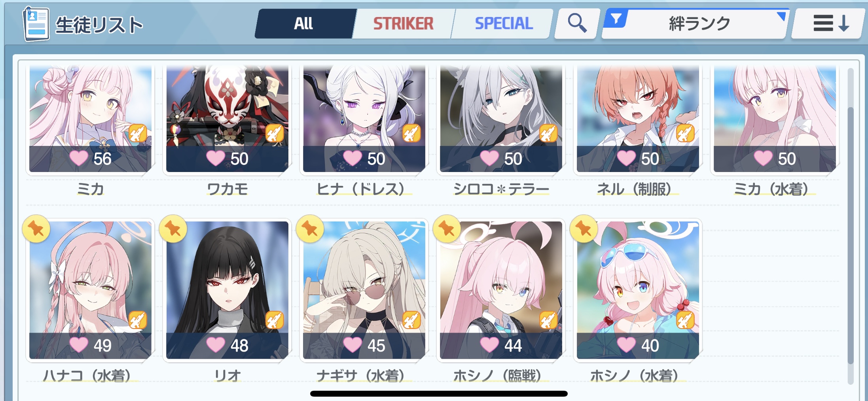
Task: Click the シロコ＊テラー name label
Action: [x=501, y=189]
